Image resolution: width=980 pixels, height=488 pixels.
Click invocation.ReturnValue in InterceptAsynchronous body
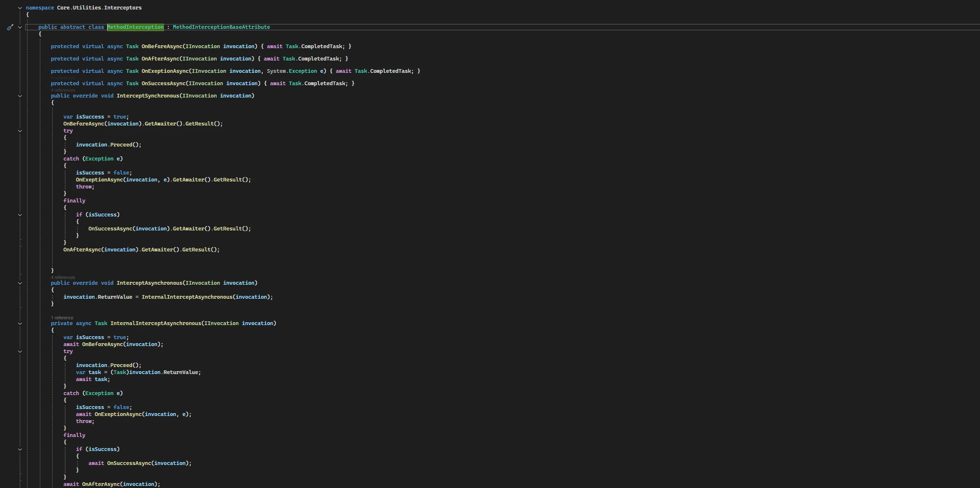click(x=98, y=297)
